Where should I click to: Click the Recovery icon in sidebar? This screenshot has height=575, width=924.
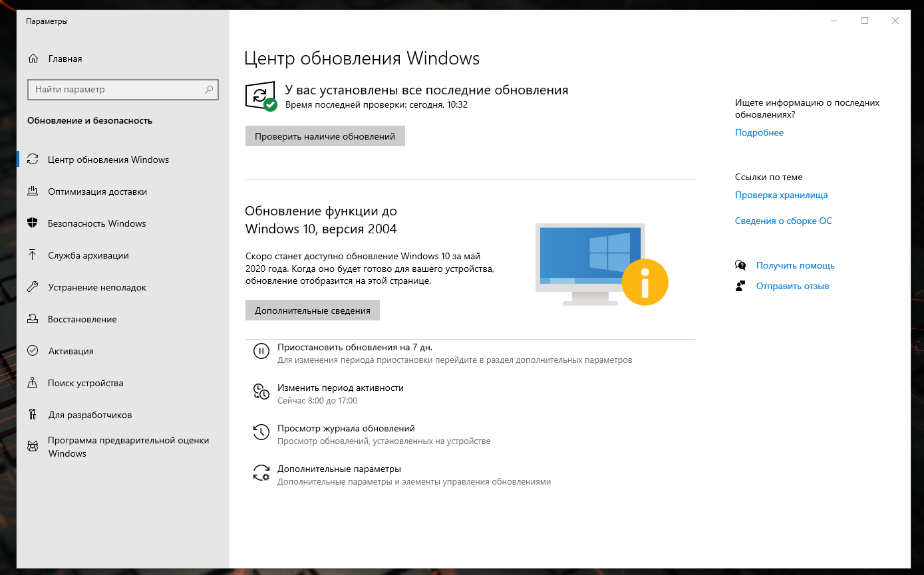tap(33, 319)
